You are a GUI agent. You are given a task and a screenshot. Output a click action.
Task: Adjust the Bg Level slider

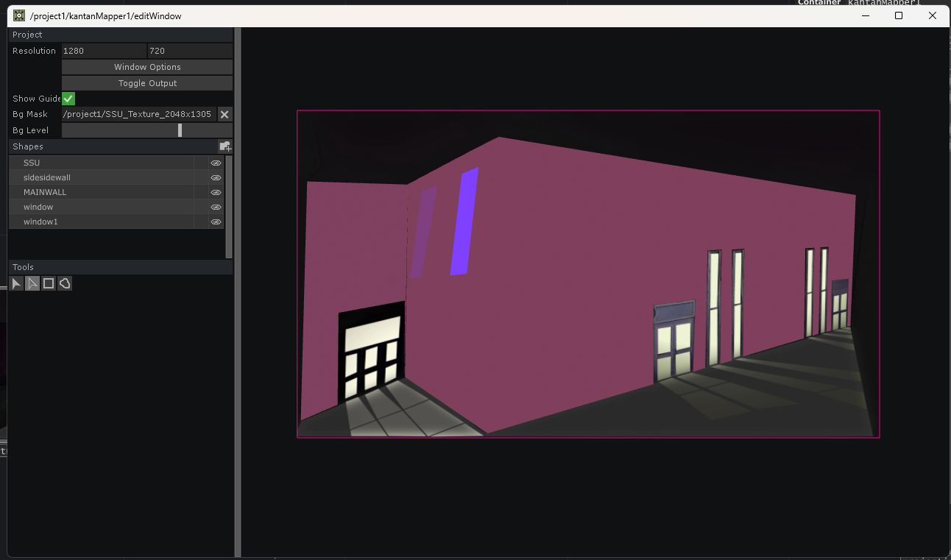pyautogui.click(x=180, y=130)
